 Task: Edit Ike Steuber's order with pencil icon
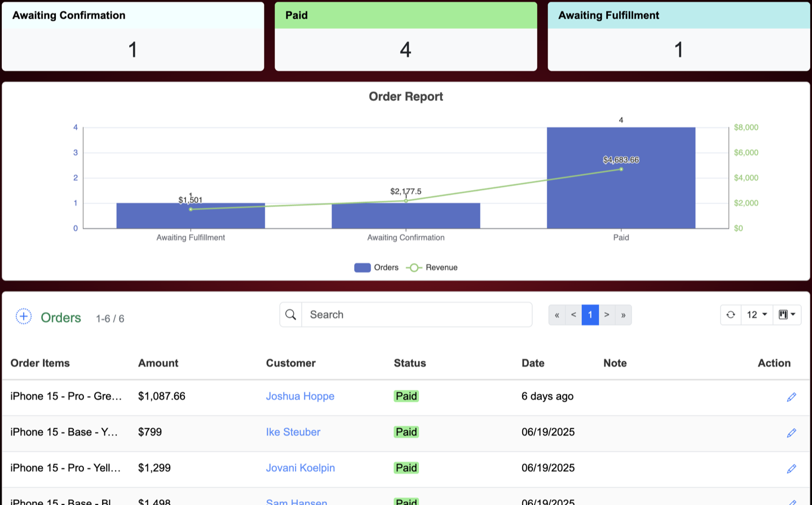[x=792, y=433]
